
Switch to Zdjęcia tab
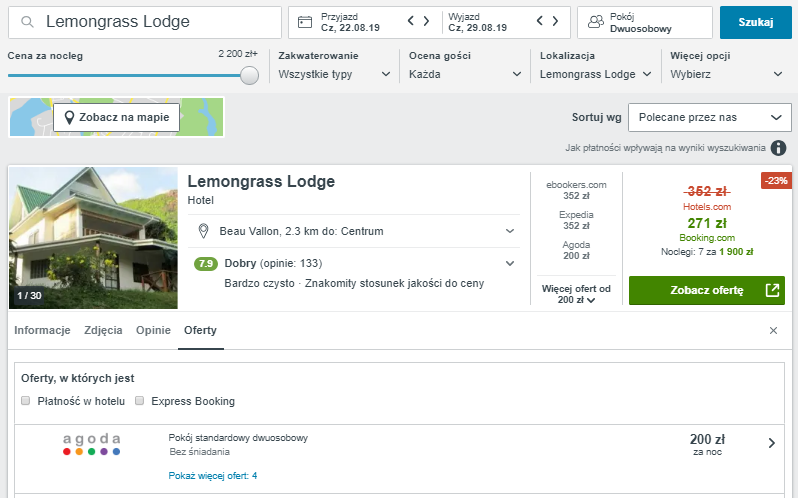103,330
